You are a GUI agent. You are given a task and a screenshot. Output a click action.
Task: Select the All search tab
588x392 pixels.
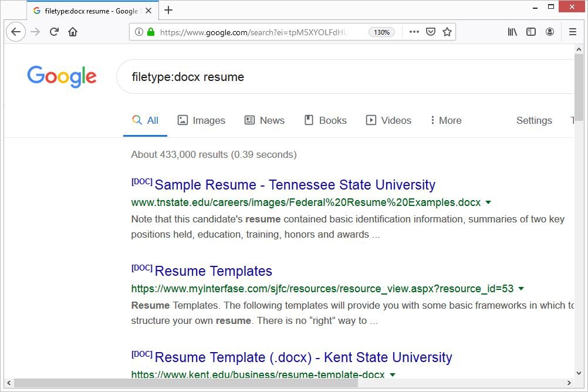pyautogui.click(x=145, y=120)
